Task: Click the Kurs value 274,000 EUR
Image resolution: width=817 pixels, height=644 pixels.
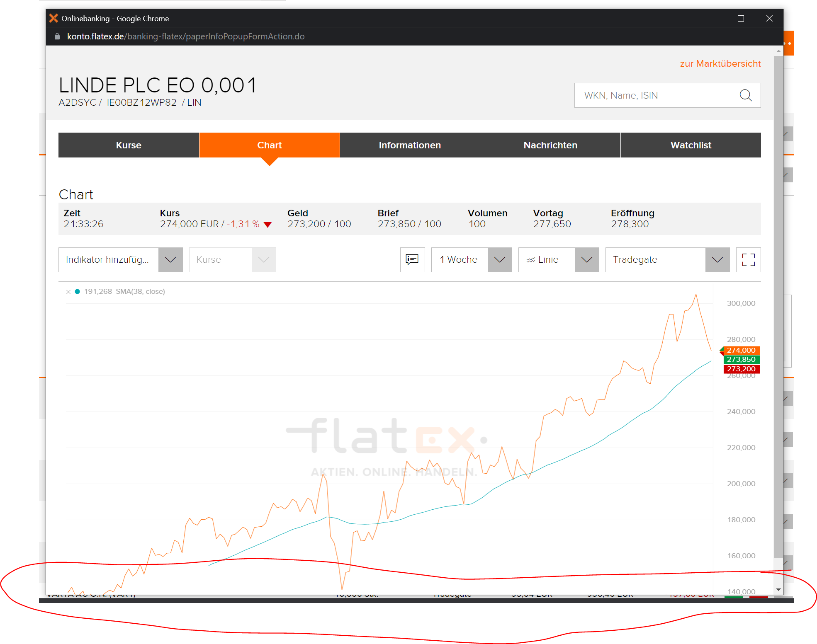Action: (189, 224)
